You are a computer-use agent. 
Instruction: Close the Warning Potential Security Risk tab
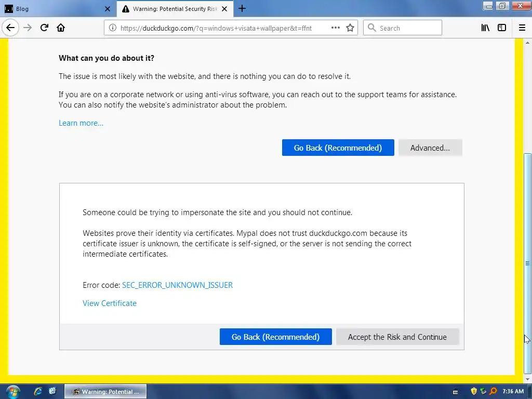224,9
